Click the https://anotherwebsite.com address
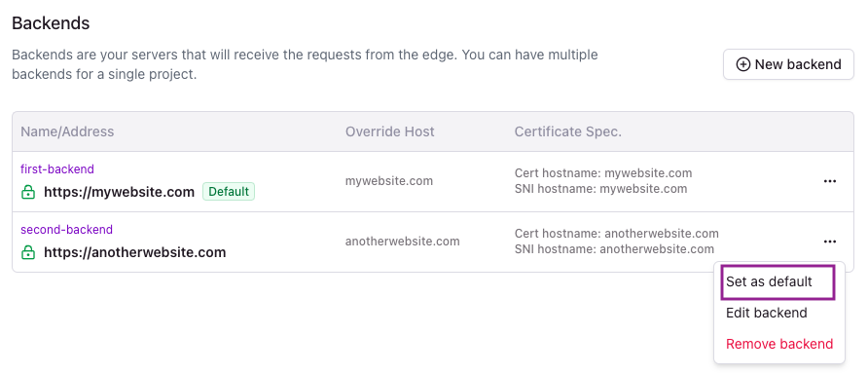Screen dimensions: 868x373 click(134, 253)
